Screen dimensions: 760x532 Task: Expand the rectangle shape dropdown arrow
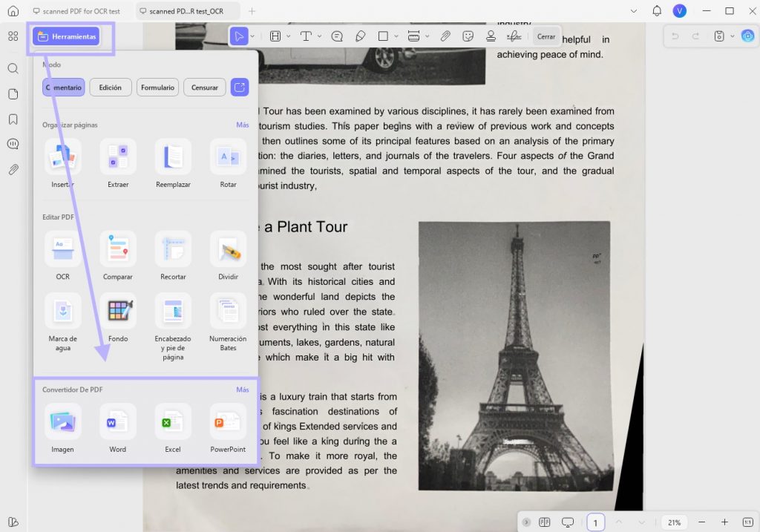coord(396,36)
